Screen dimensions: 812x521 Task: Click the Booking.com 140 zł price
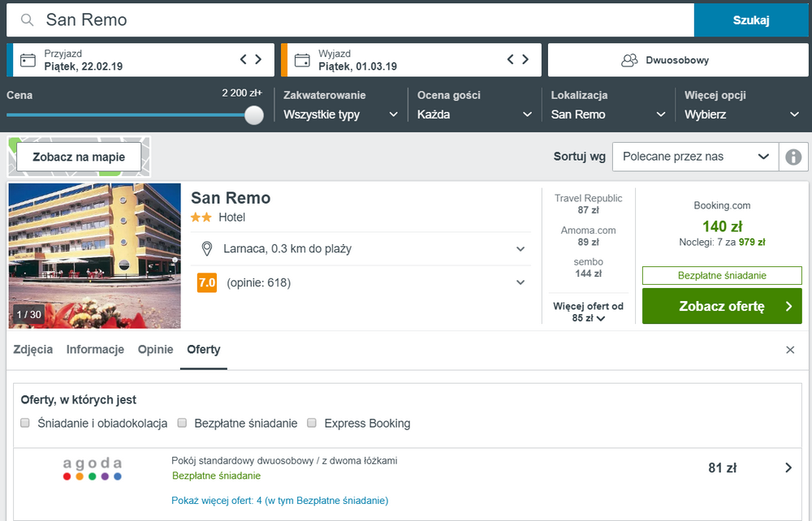point(722,226)
